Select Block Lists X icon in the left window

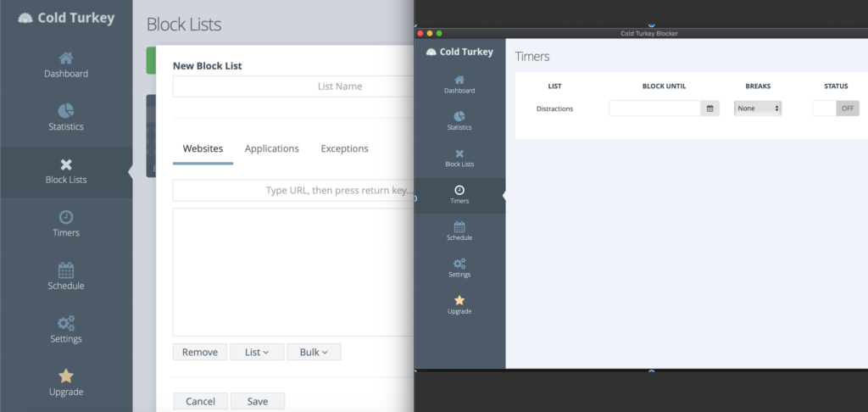tap(66, 164)
